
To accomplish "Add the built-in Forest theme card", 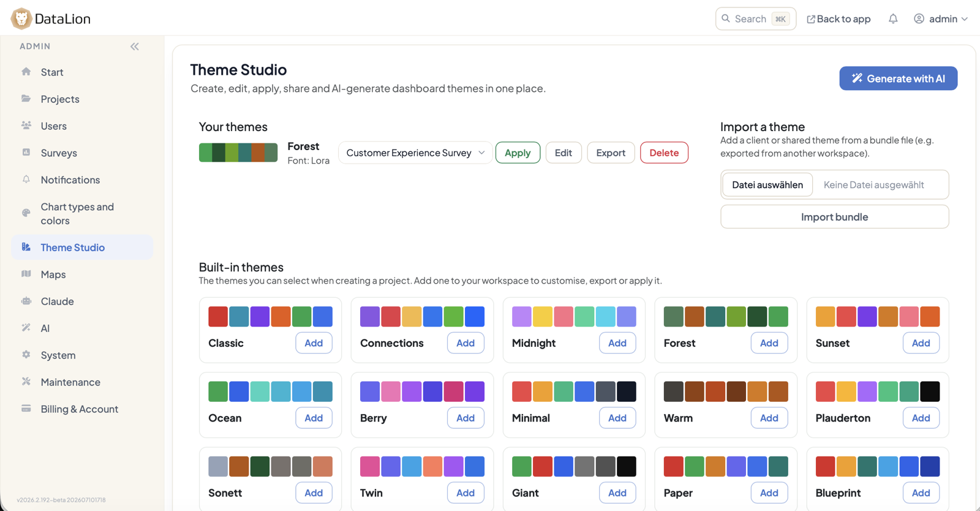I will 769,343.
